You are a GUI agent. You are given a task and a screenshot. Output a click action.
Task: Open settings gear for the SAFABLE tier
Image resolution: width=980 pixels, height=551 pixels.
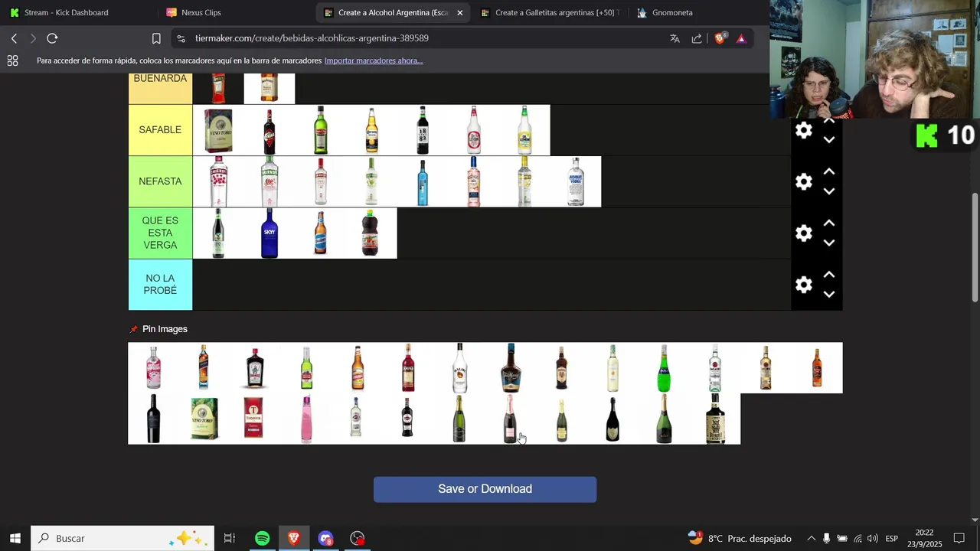[803, 130]
